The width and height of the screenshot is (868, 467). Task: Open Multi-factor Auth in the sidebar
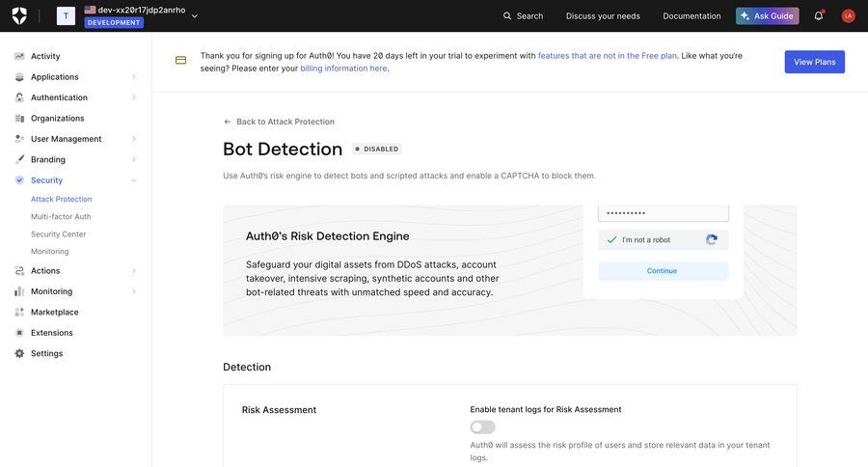[x=61, y=216]
